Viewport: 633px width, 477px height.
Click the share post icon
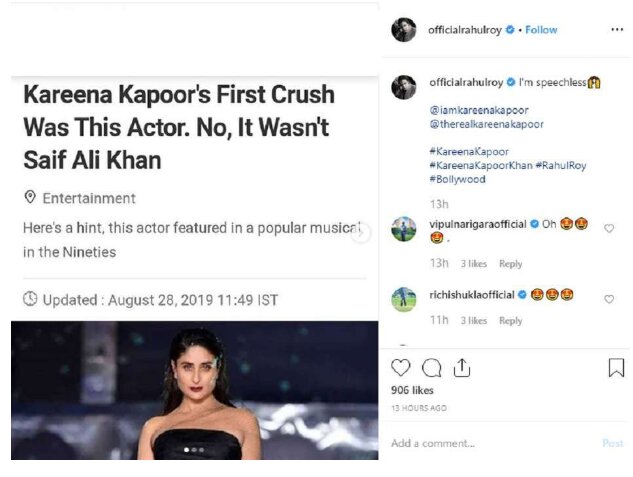click(x=461, y=368)
